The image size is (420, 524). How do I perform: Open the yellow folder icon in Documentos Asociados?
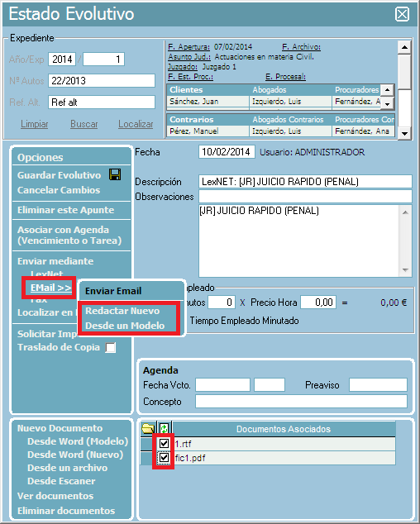[148, 428]
